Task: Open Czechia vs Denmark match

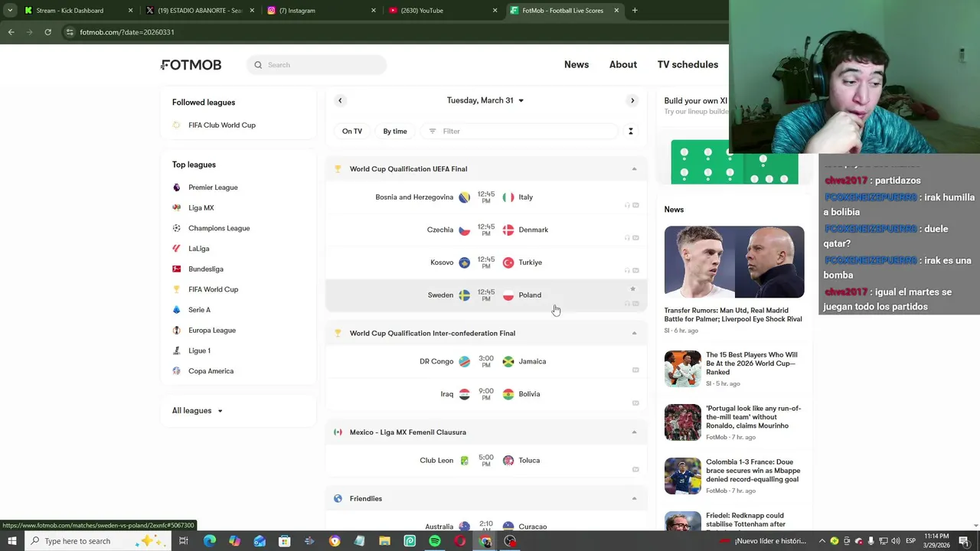Action: click(486, 230)
